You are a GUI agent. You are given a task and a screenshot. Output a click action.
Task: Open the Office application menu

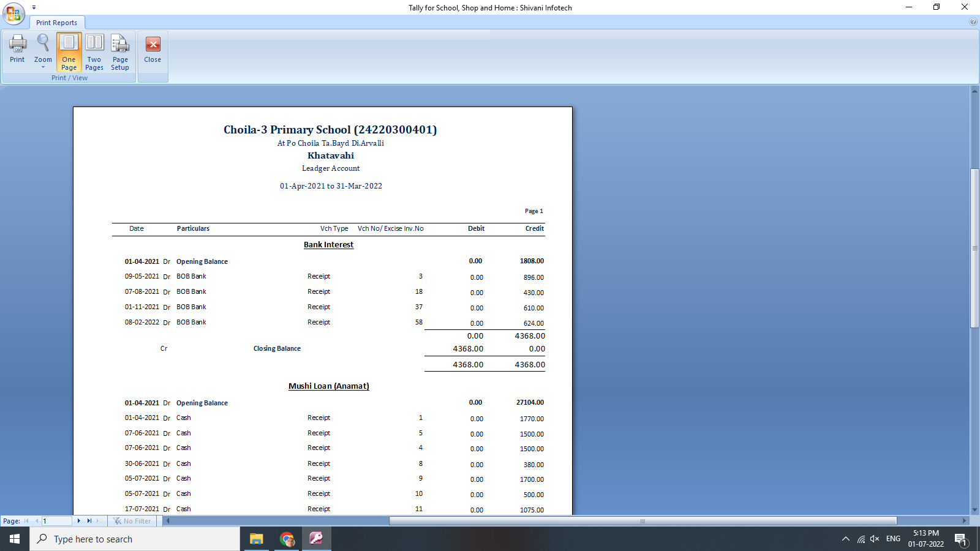click(13, 14)
